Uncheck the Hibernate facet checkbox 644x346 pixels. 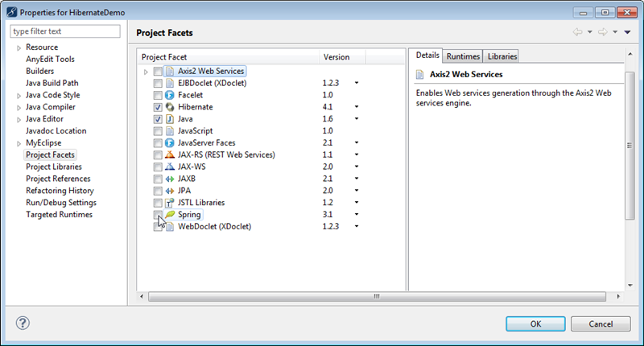pos(158,107)
